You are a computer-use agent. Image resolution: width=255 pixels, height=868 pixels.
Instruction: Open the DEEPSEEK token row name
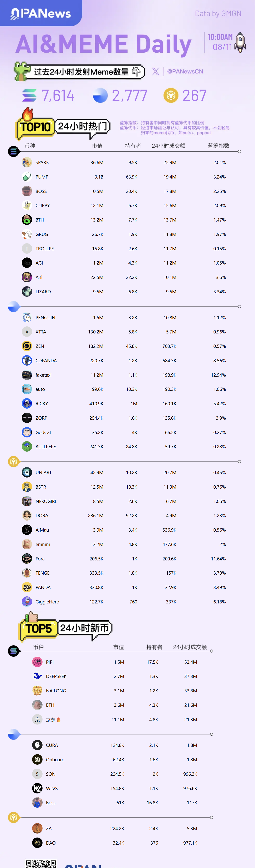56,676
